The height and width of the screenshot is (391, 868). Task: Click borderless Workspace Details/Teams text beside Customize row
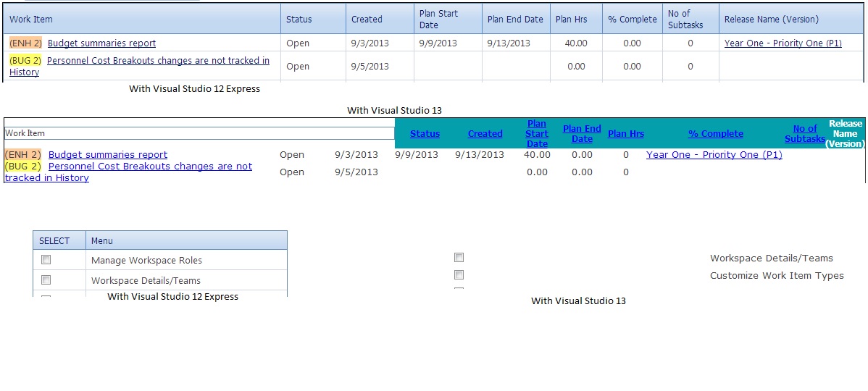pos(772,258)
